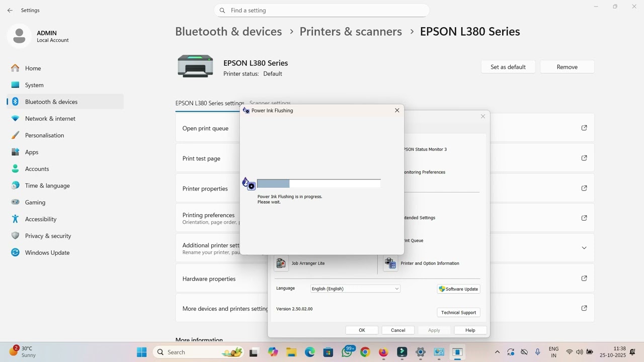Open the System settings section
The height and width of the screenshot is (362, 644).
65,85
